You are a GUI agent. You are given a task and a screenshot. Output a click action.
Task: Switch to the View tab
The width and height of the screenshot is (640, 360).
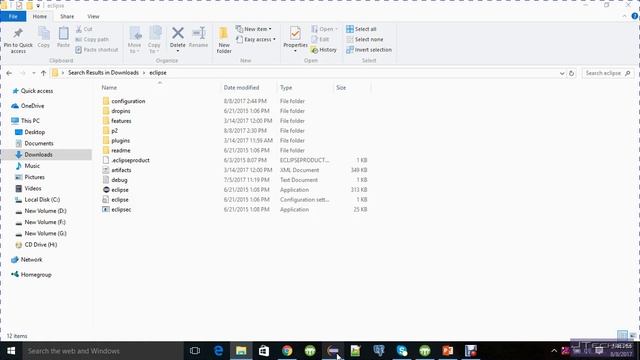pos(93,16)
